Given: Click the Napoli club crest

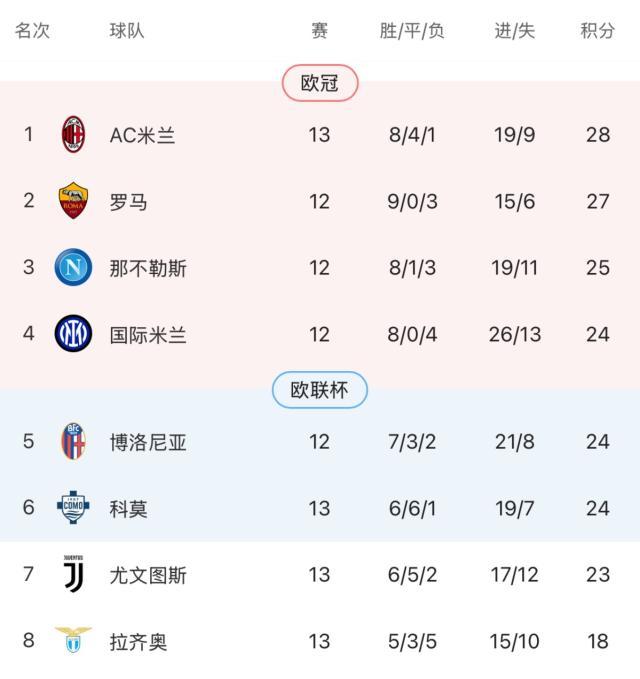Looking at the screenshot, I should (73, 267).
